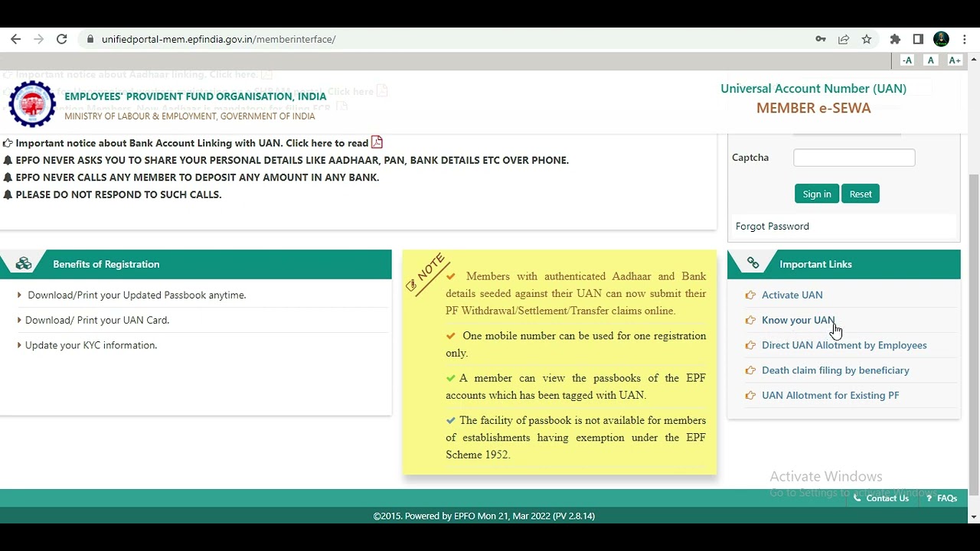This screenshot has height=551, width=980.
Task: Click the share page icon
Action: point(844,39)
